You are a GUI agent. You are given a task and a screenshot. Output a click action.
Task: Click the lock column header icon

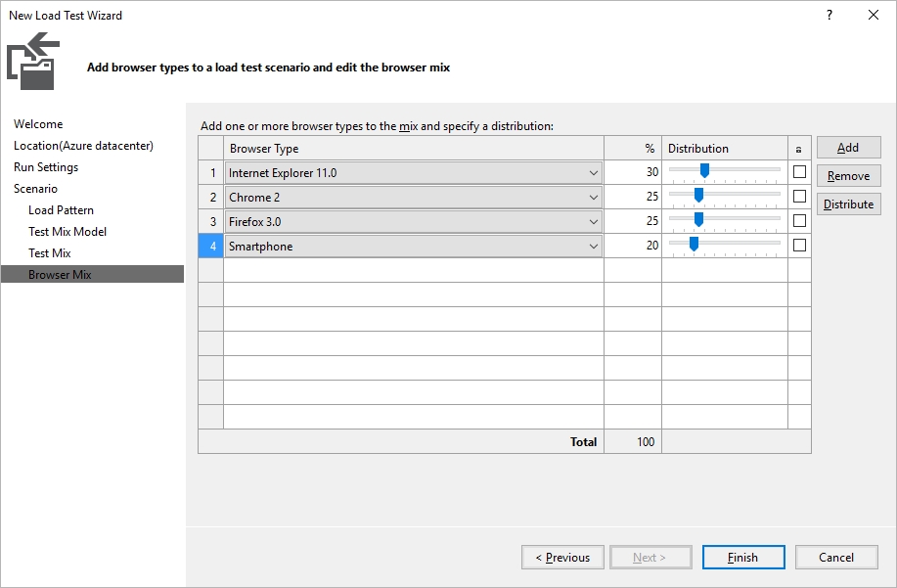[798, 150]
